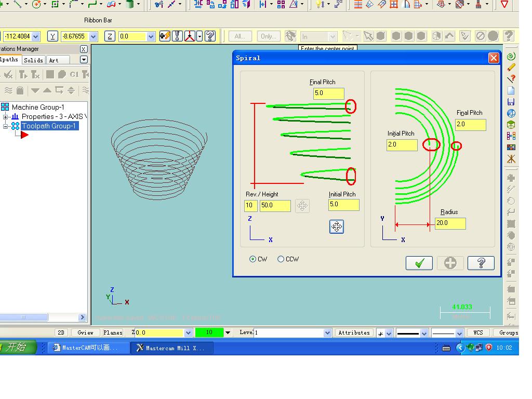
Task: Click the green checkmark OK button
Action: (x=419, y=263)
